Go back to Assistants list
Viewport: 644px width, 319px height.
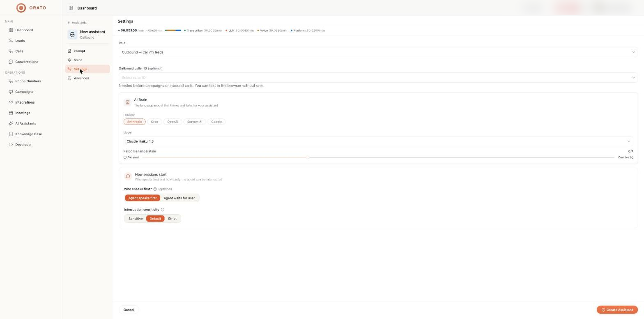pos(77,23)
